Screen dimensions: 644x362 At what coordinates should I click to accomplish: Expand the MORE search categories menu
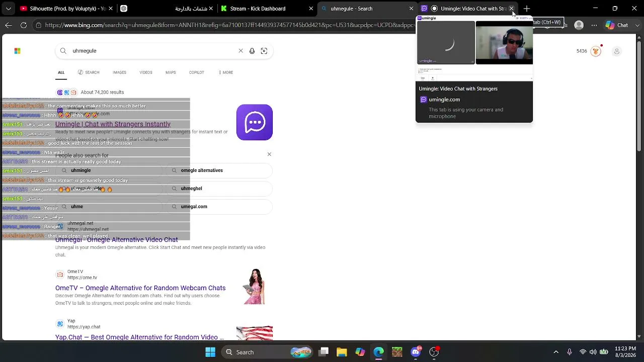(x=226, y=72)
